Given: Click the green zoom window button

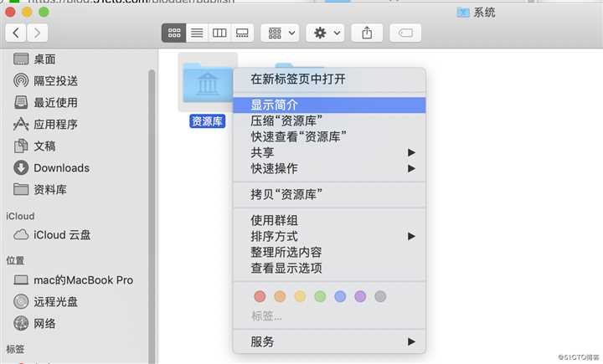Looking at the screenshot, I should pos(44,13).
